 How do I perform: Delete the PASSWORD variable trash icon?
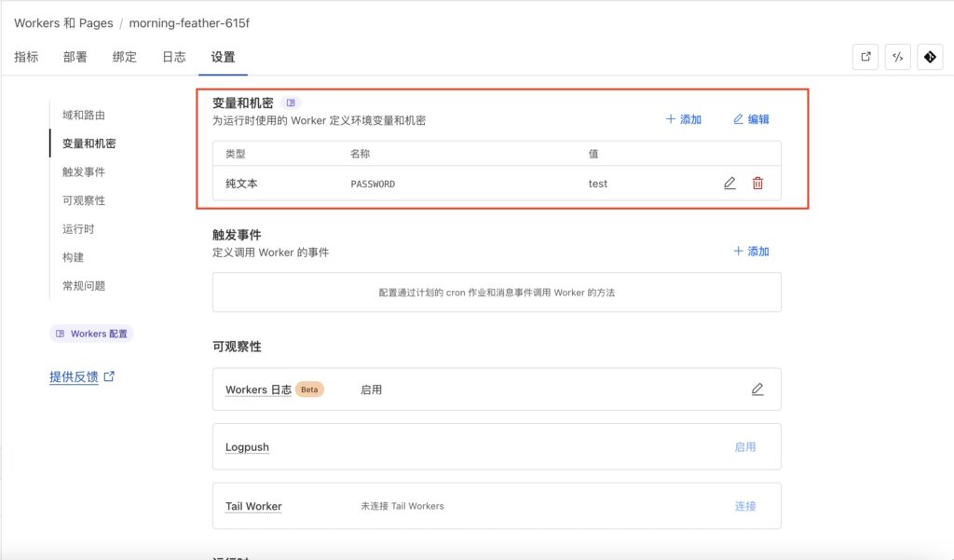(757, 184)
